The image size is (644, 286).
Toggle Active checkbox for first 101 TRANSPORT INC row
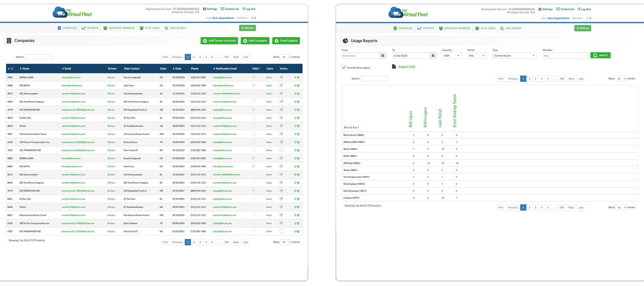click(x=281, y=150)
